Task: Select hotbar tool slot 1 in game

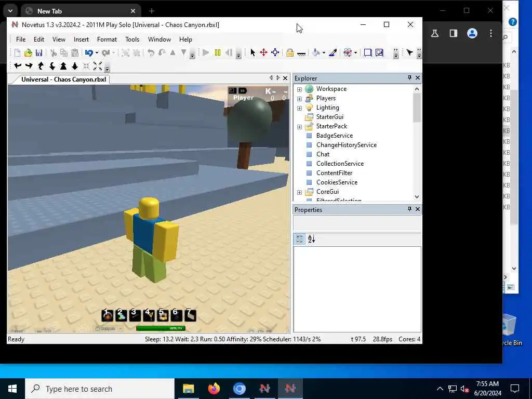Action: pyautogui.click(x=107, y=315)
